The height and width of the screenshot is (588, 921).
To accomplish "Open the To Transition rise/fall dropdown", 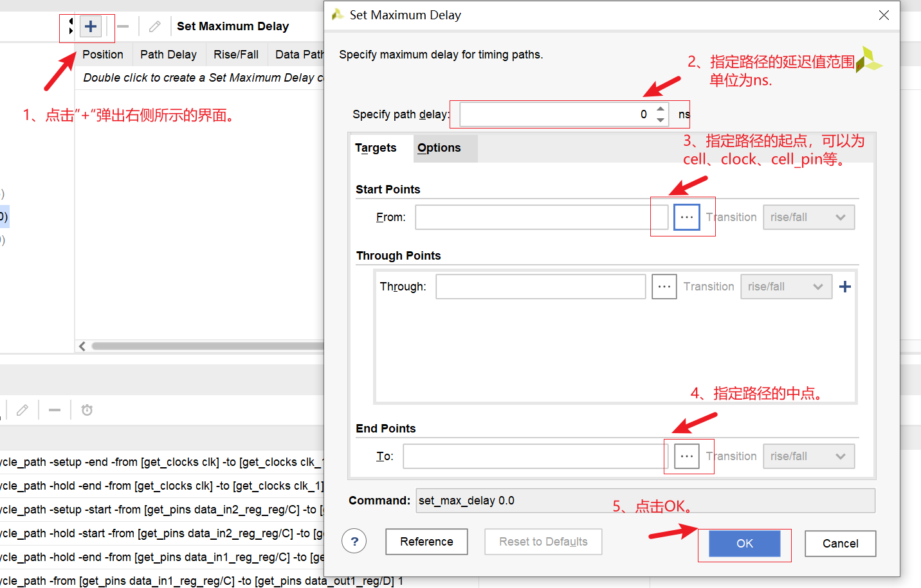I will [809, 456].
